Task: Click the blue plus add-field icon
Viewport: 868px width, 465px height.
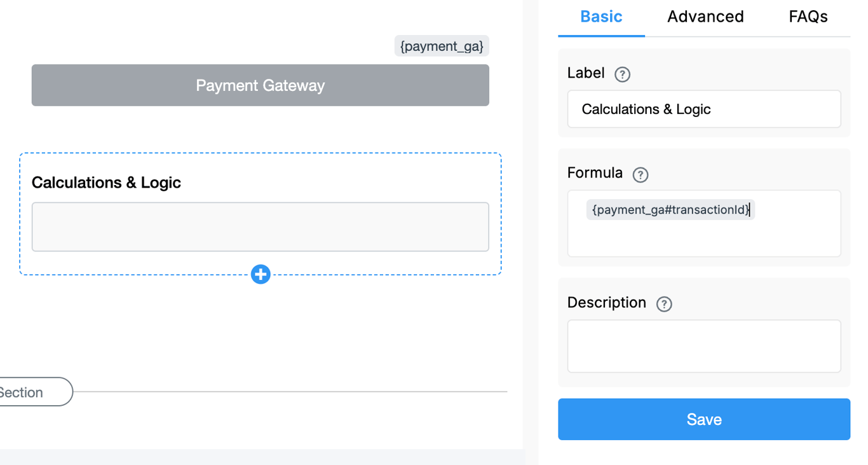Action: tap(261, 274)
